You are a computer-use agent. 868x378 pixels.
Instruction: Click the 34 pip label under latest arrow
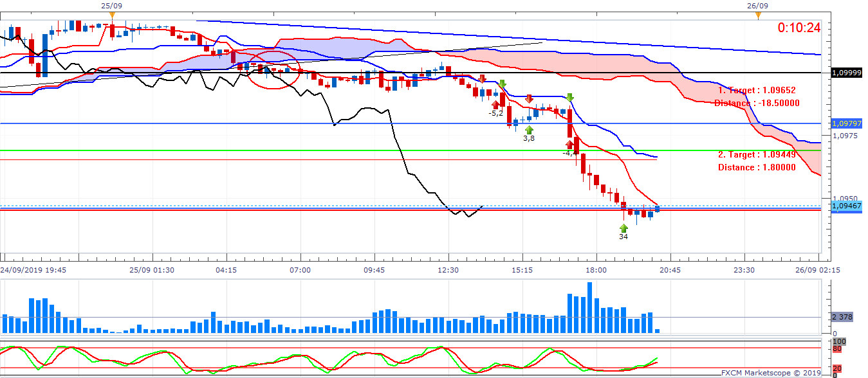(623, 237)
